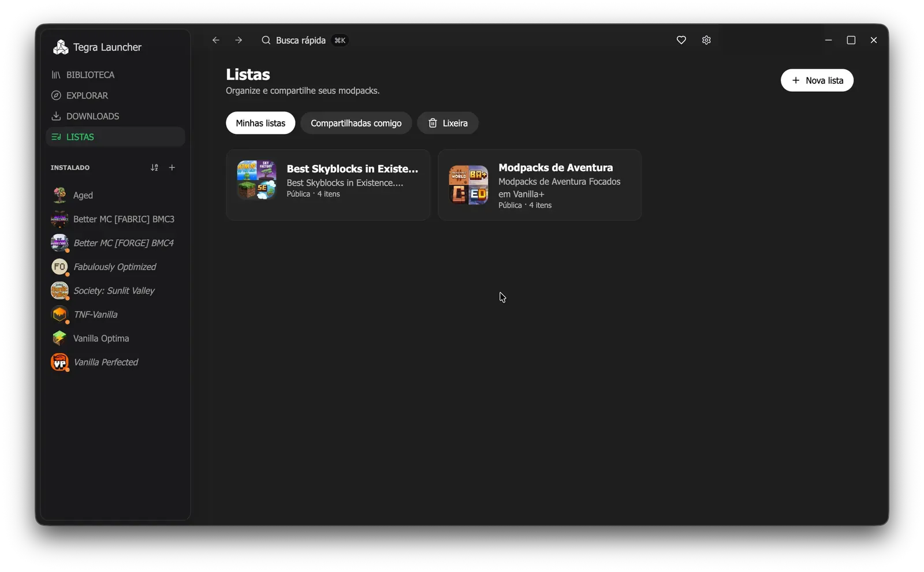The image size is (924, 572).
Task: Open the Biblioteca section
Action: pyautogui.click(x=115, y=75)
